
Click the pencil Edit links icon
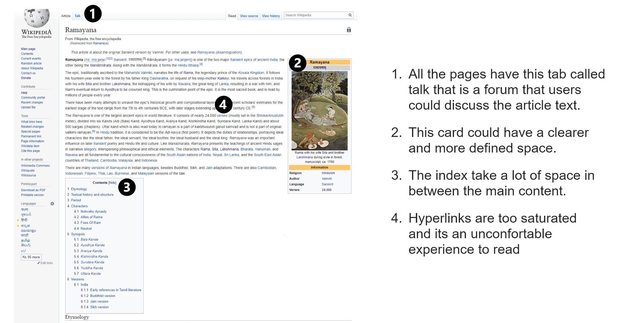coord(39,263)
